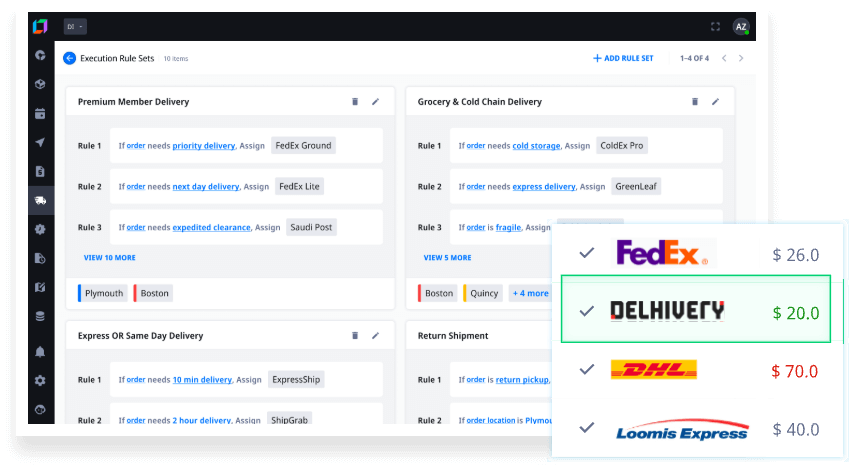Screen dimensions: 852x468
Task: Click the app logo in the top-left corner
Action: [40, 26]
